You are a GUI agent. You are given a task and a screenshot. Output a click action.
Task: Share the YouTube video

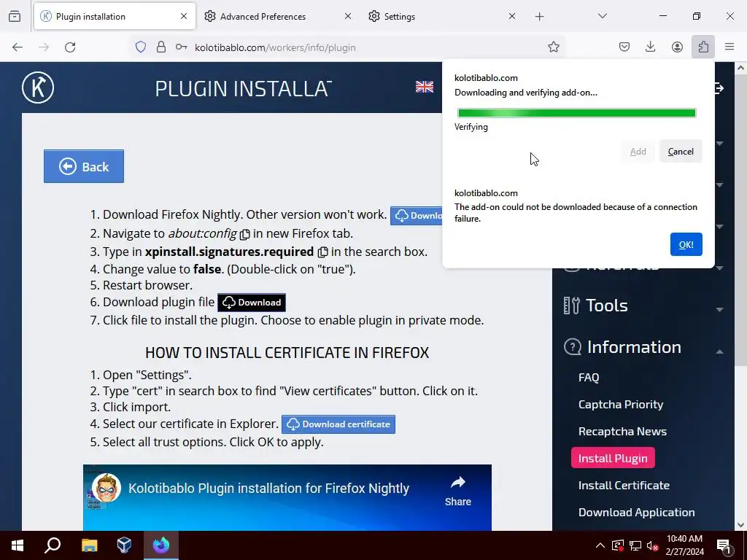[x=458, y=491]
